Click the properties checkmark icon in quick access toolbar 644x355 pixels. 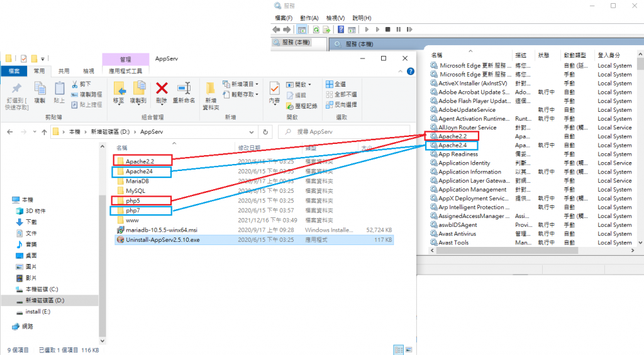pos(24,58)
